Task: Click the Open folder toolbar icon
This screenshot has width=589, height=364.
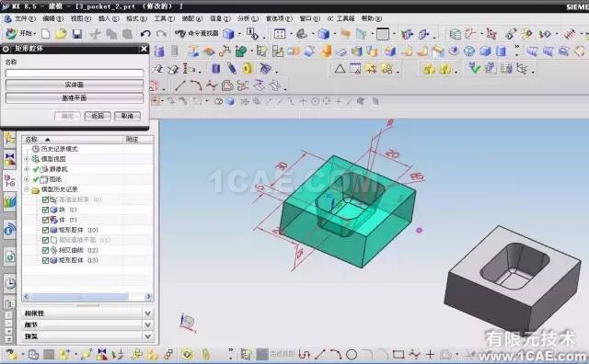Action: point(61,34)
